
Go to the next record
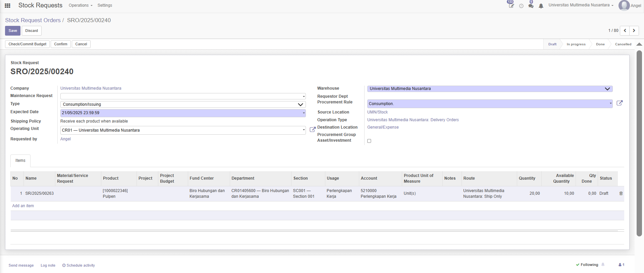pyautogui.click(x=634, y=31)
